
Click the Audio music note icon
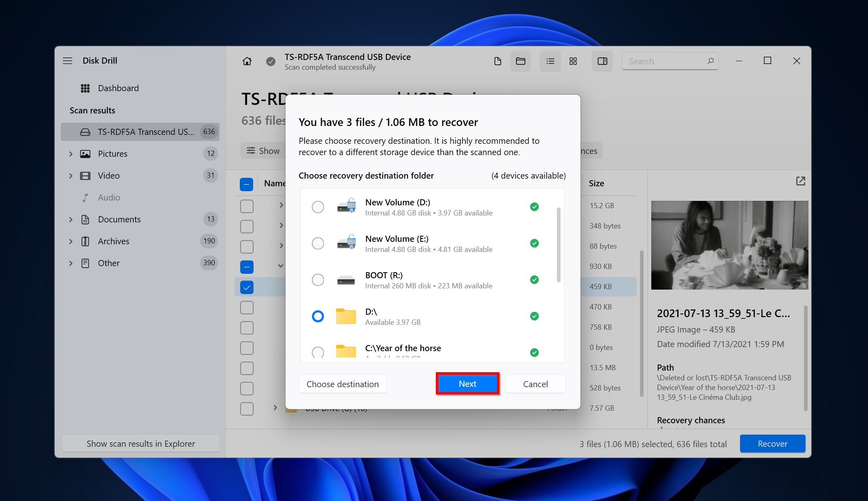pos(85,198)
